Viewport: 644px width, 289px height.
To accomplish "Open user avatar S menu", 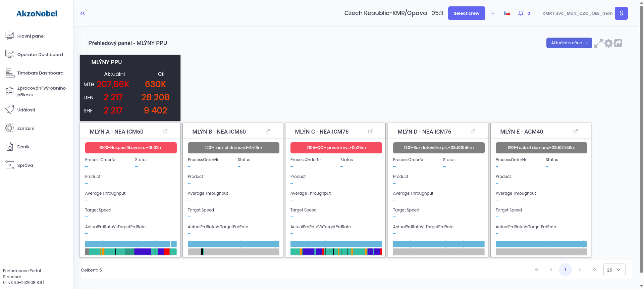I will coord(621,13).
